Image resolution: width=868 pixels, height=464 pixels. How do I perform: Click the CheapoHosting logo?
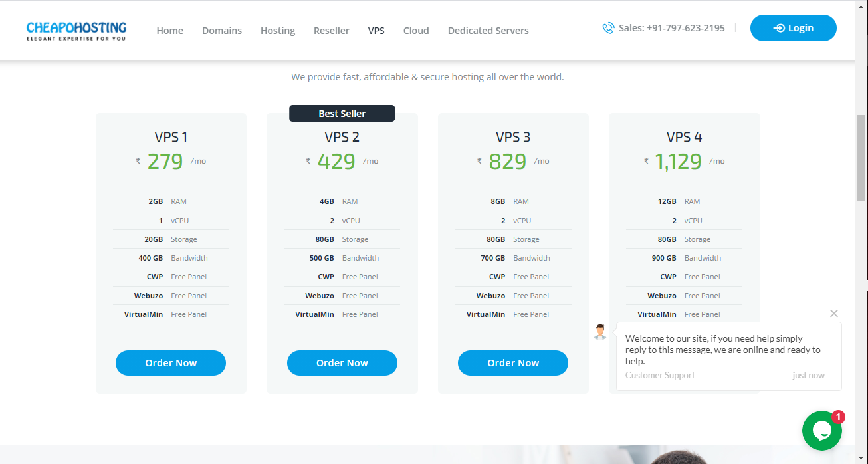pos(76,31)
